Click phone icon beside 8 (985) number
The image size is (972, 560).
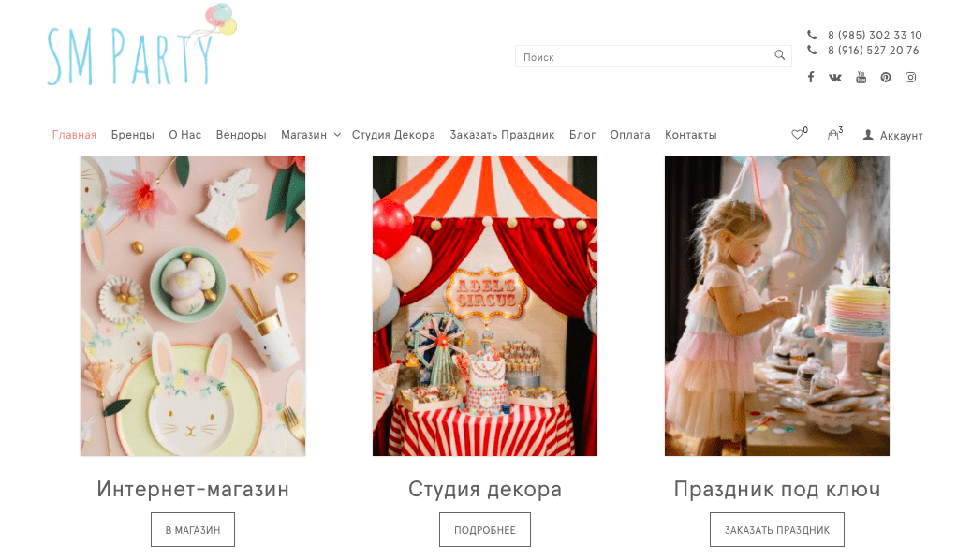pos(812,35)
